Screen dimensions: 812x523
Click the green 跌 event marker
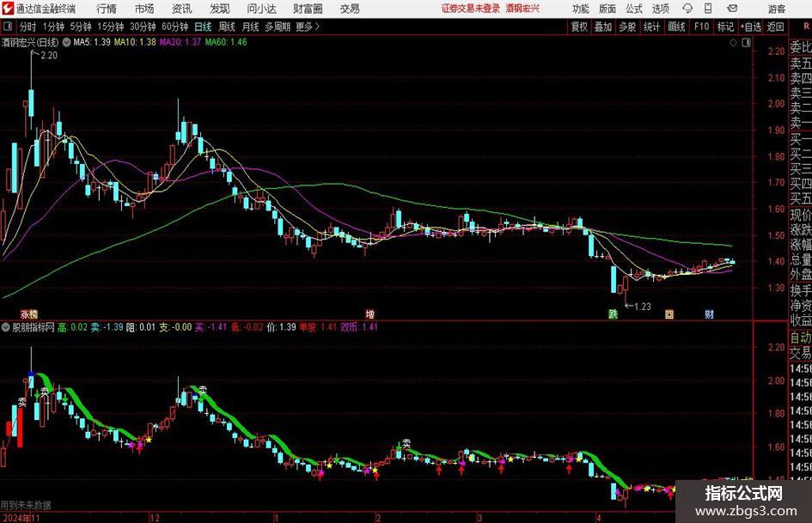click(x=614, y=313)
